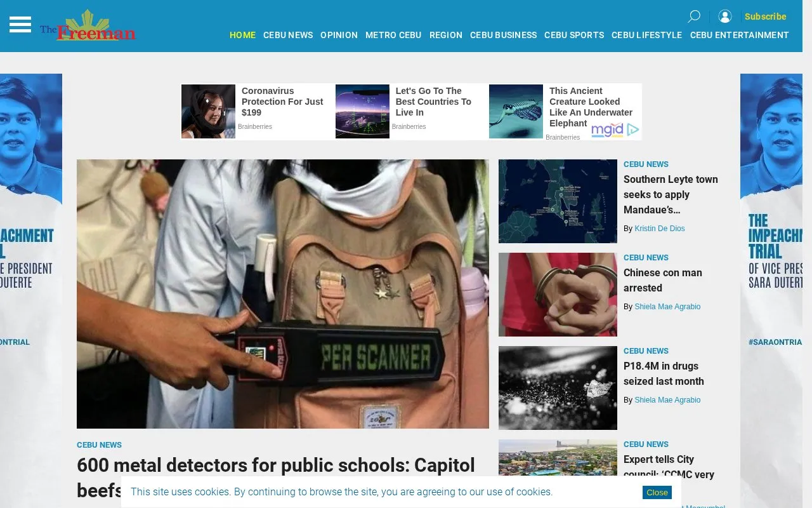Screen dimensions: 812x508
Task: Open the CEBU SPORTS section
Action: click(x=574, y=35)
